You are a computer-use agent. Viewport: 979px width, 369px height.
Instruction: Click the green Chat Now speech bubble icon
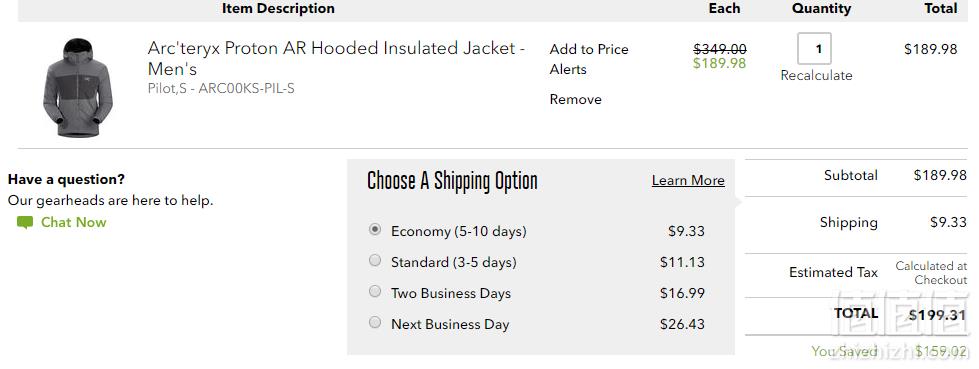(25, 223)
